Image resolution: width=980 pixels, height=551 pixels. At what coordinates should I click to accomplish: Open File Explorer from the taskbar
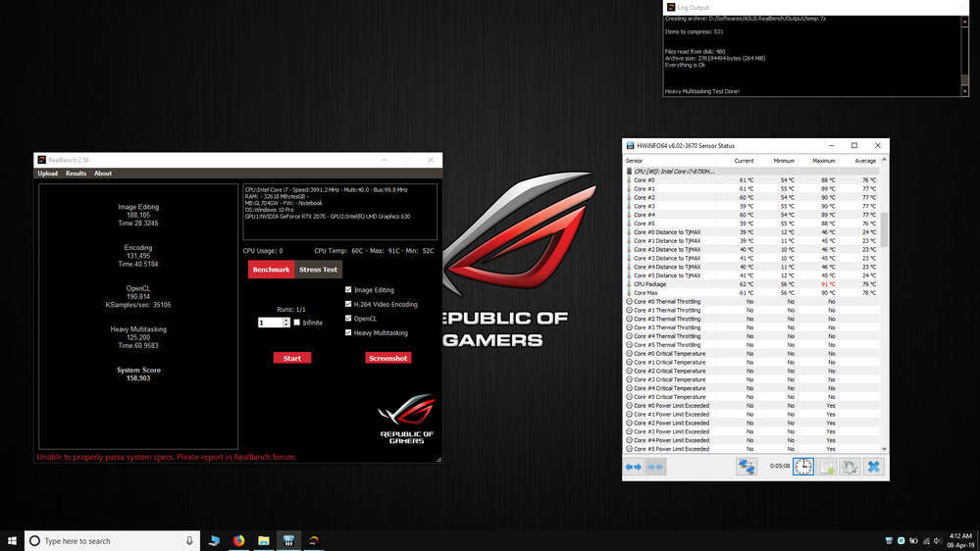pyautogui.click(x=264, y=541)
